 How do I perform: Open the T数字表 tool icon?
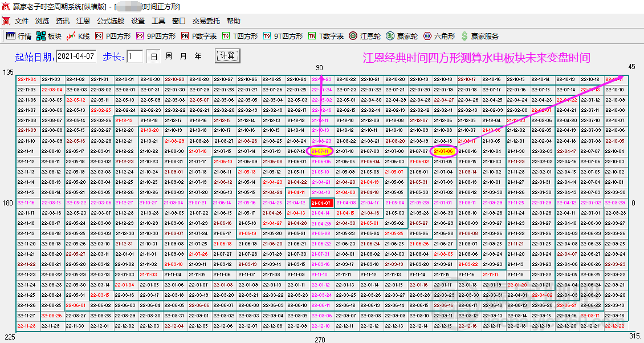point(312,36)
